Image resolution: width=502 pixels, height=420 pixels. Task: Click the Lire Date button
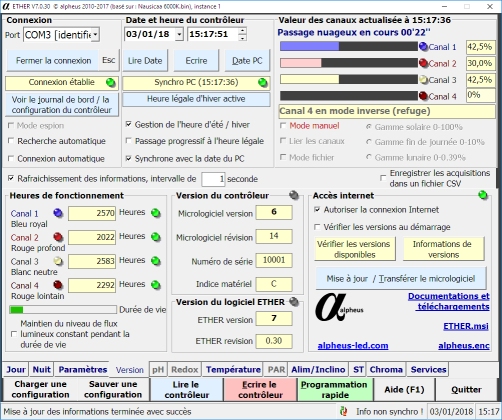(x=145, y=61)
